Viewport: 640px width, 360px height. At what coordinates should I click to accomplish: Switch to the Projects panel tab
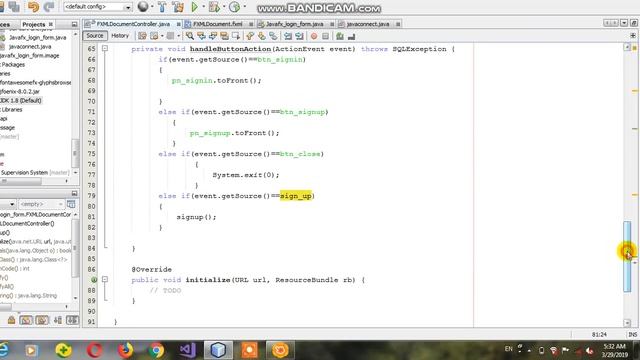click(33, 24)
